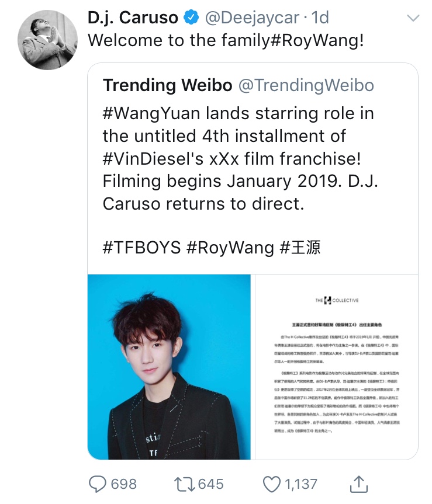This screenshot has width=432, height=504.
Task: Open the tweet options chevron
Action: (x=413, y=18)
